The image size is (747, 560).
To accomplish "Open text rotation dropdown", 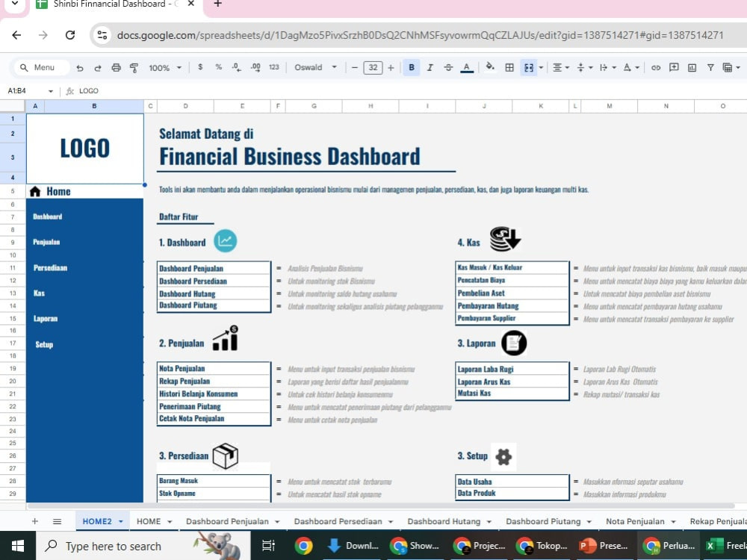I will [631, 68].
